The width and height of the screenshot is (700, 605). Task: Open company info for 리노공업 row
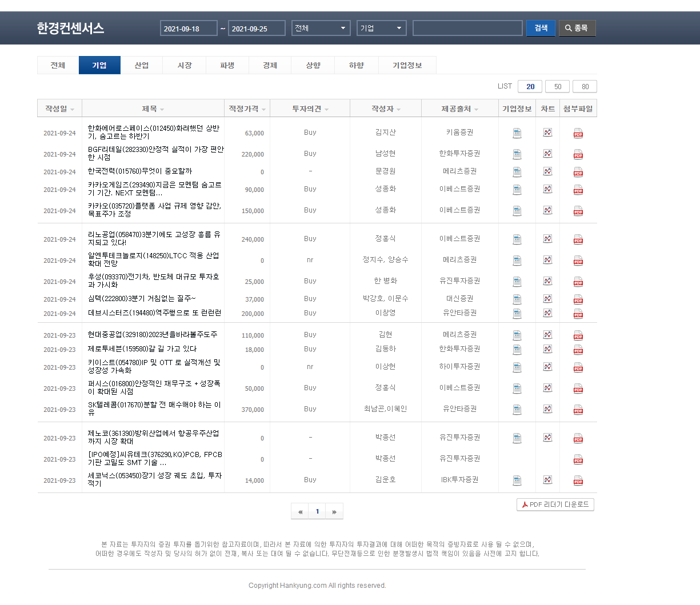point(517,239)
